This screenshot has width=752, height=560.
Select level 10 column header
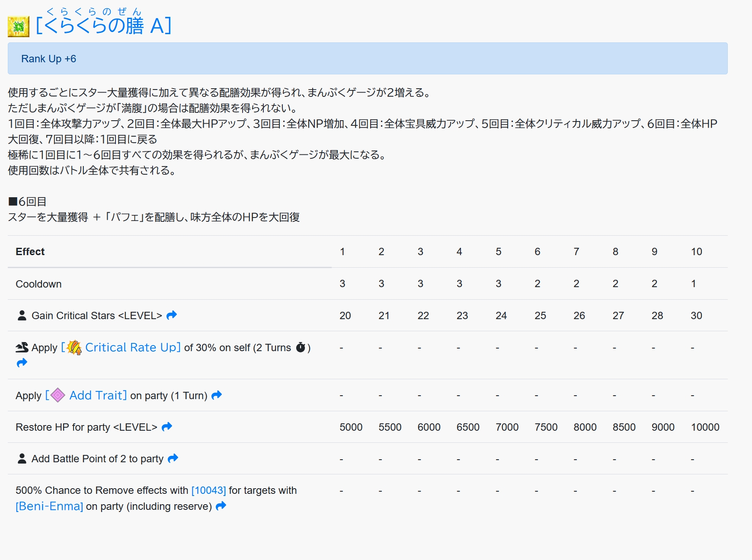(x=696, y=252)
